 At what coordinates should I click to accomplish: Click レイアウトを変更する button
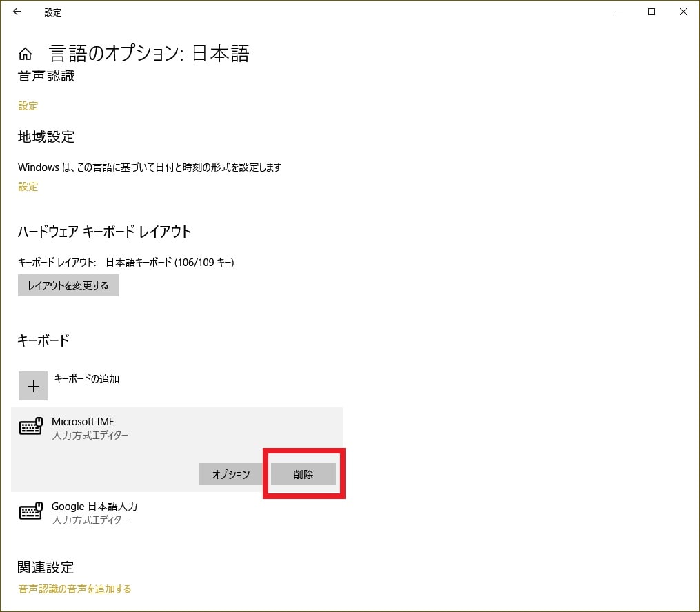[68, 285]
